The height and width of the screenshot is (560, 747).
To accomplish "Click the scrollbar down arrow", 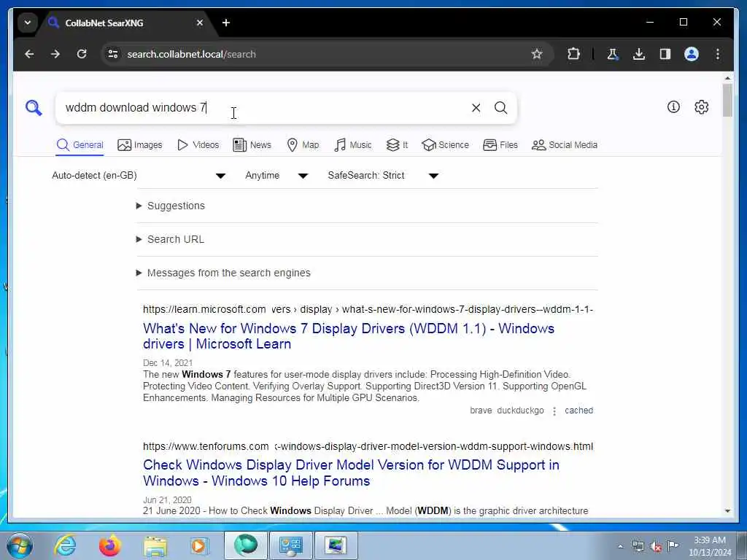I will pyautogui.click(x=727, y=511).
